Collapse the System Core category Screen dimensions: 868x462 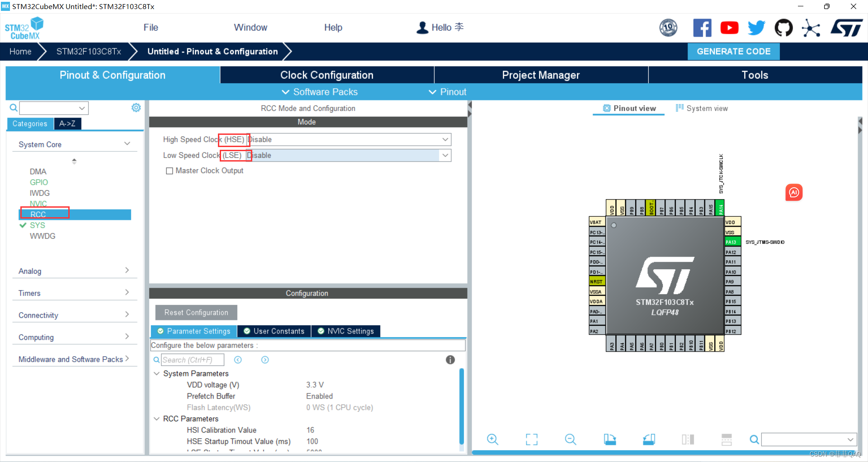click(75, 144)
